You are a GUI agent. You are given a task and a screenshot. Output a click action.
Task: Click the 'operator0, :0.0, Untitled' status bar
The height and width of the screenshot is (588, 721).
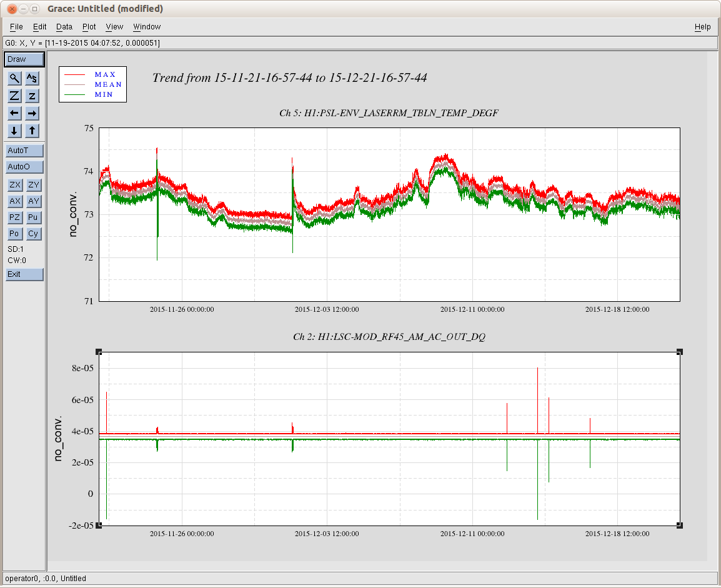pyautogui.click(x=46, y=579)
